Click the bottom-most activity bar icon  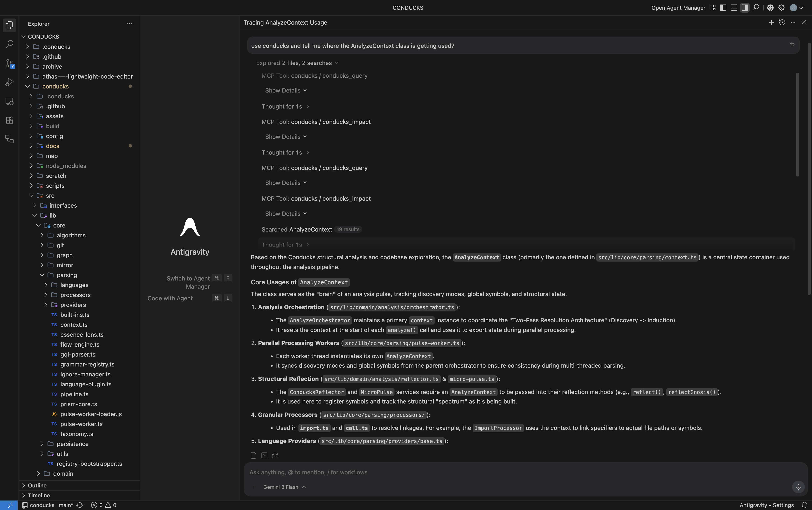(x=9, y=139)
